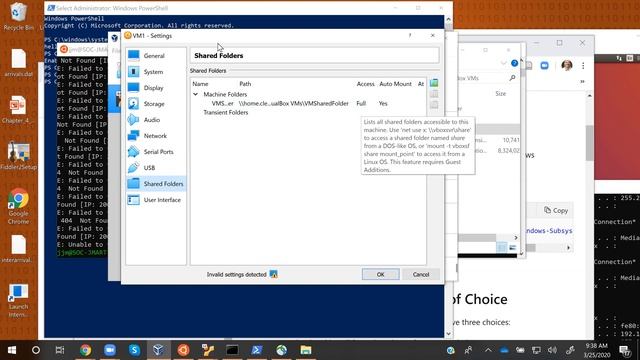This screenshot has width=640, height=360.
Task: Collapse the Machine Folders tree node
Action: click(x=196, y=94)
